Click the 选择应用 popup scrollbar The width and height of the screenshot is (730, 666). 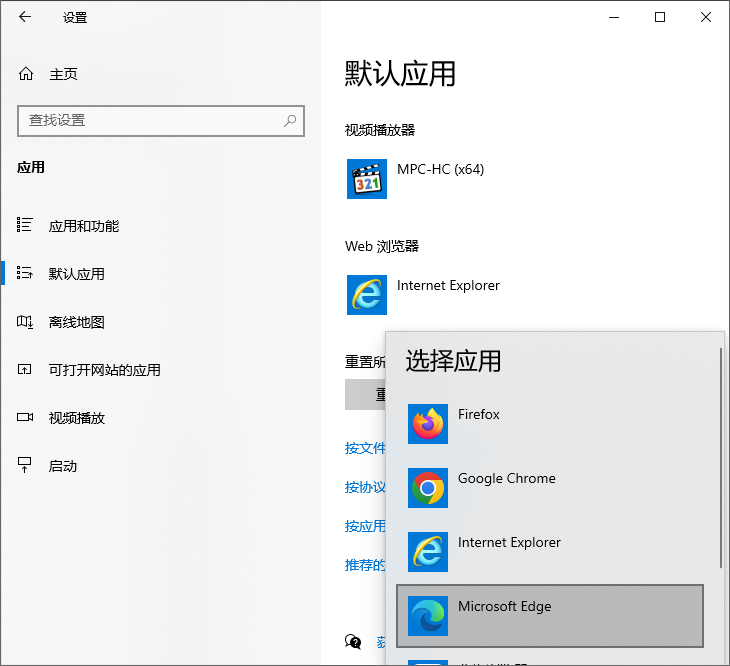(x=721, y=457)
